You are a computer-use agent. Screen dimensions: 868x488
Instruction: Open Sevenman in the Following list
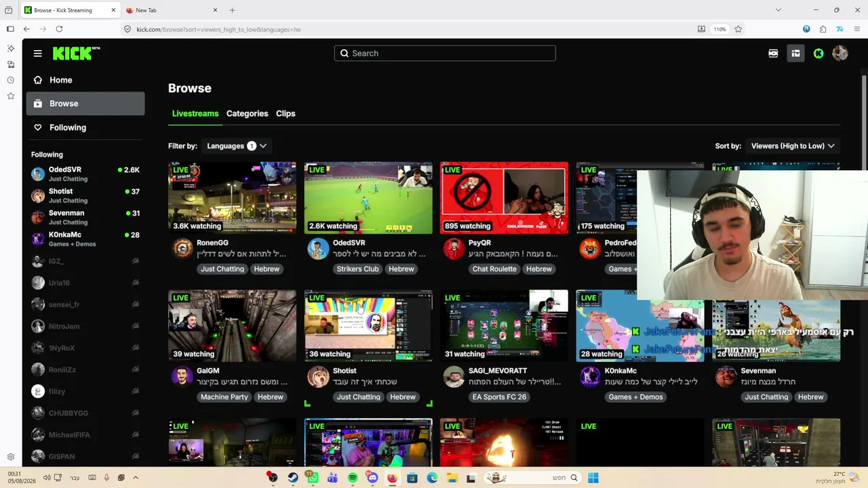click(x=85, y=218)
